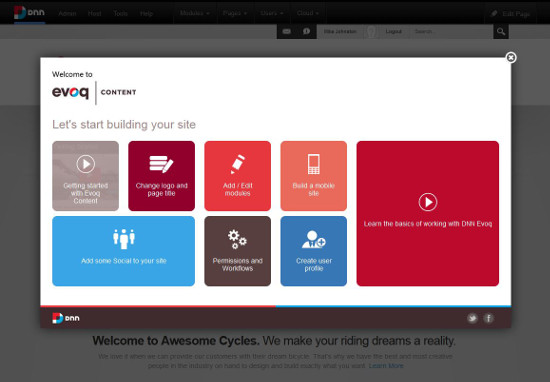
Task: Open the notifications icon
Action: (306, 32)
